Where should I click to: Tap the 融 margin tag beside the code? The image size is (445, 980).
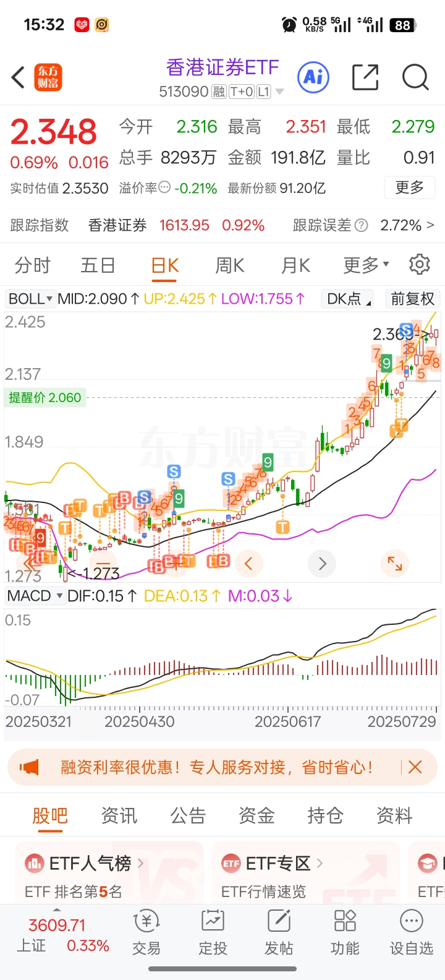(x=219, y=92)
